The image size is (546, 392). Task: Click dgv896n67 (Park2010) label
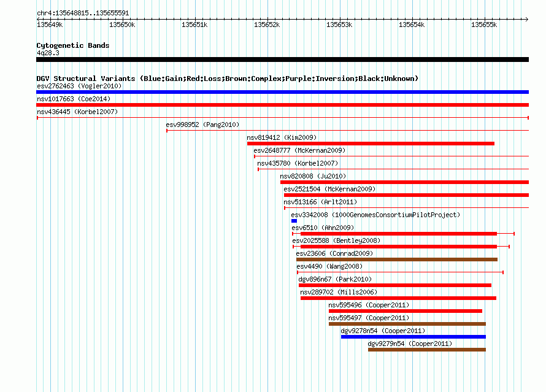(x=335, y=279)
